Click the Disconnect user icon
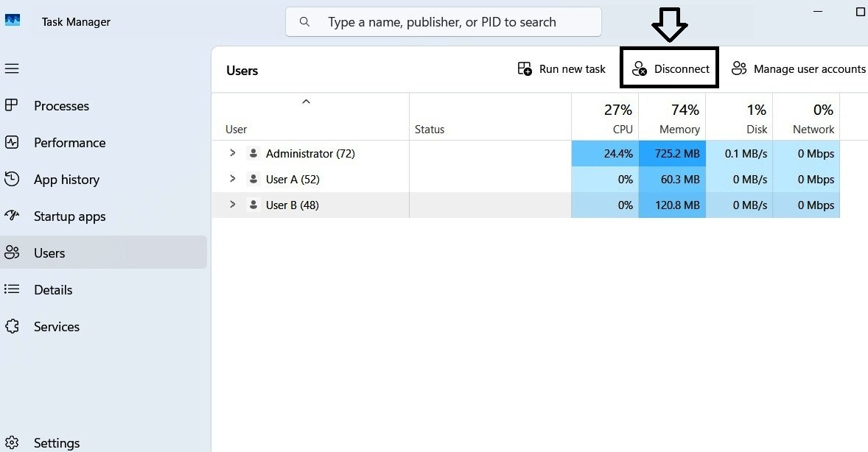Screen dimensions: 868x452 [x=640, y=68]
